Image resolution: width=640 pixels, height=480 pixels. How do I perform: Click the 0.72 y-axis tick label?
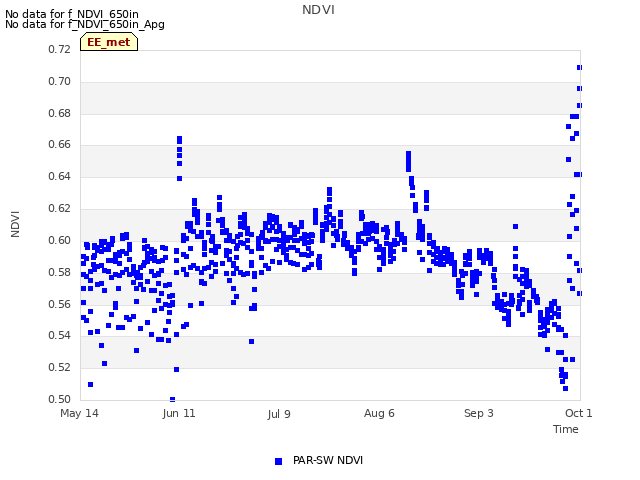60,49
